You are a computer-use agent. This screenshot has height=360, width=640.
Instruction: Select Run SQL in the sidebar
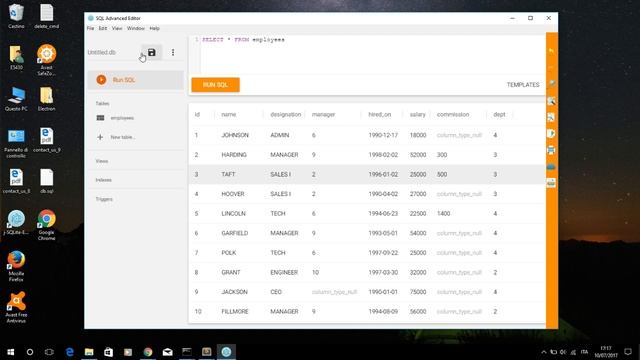136,80
